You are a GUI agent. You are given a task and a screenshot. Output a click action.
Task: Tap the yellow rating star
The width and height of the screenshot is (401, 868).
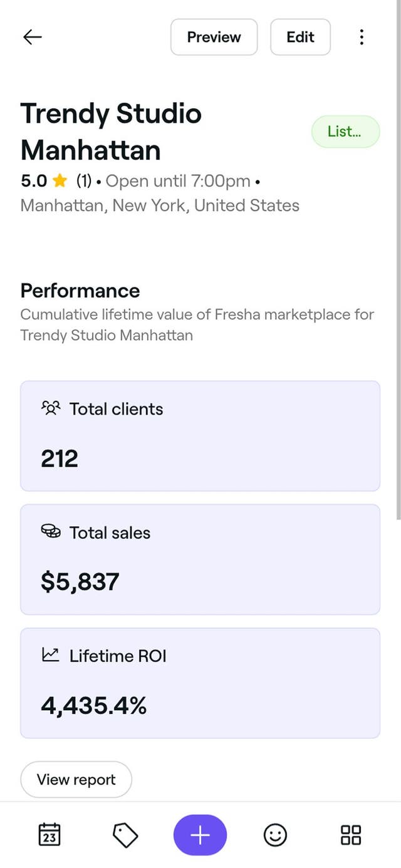coord(60,182)
